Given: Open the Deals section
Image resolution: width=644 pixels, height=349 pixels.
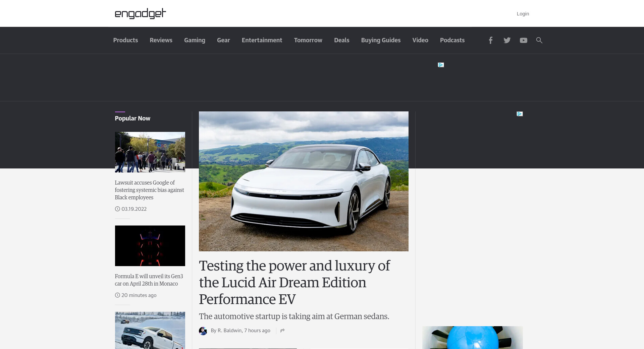Looking at the screenshot, I should coord(342,40).
